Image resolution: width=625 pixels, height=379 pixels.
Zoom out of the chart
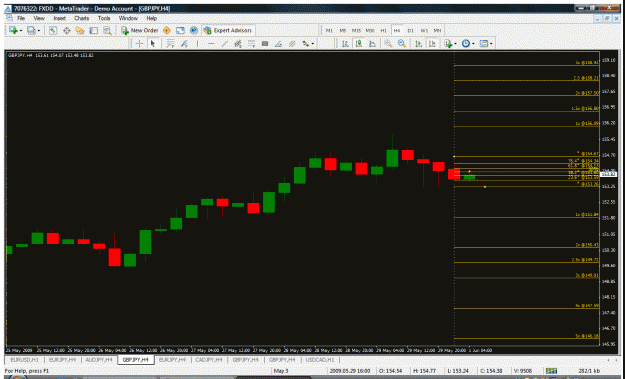(x=402, y=44)
